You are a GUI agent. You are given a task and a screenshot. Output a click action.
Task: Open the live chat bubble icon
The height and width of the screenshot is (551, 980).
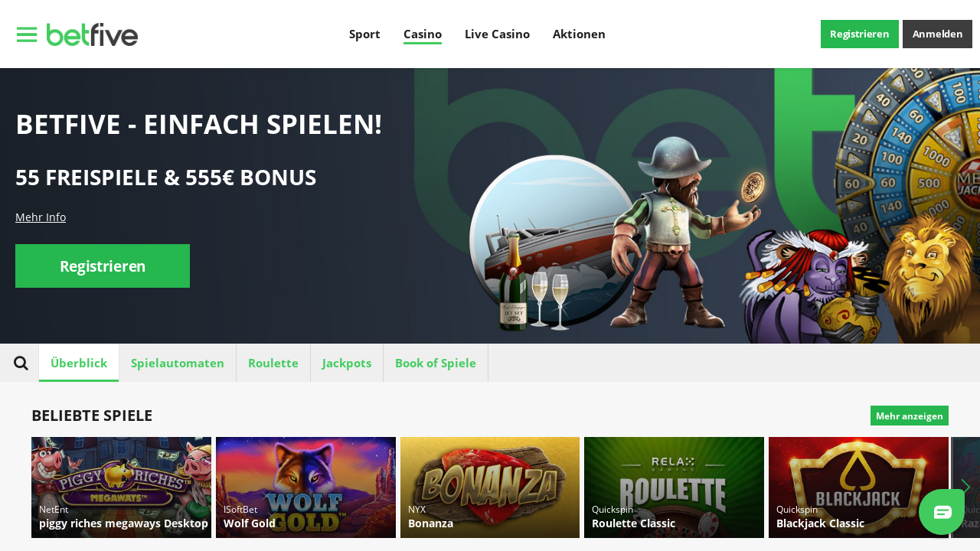942,512
